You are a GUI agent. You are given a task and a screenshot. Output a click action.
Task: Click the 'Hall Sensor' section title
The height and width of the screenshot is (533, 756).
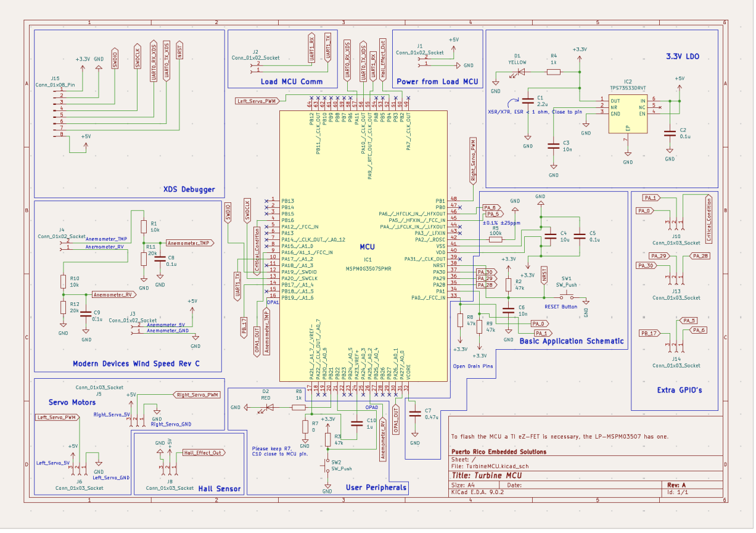click(218, 489)
